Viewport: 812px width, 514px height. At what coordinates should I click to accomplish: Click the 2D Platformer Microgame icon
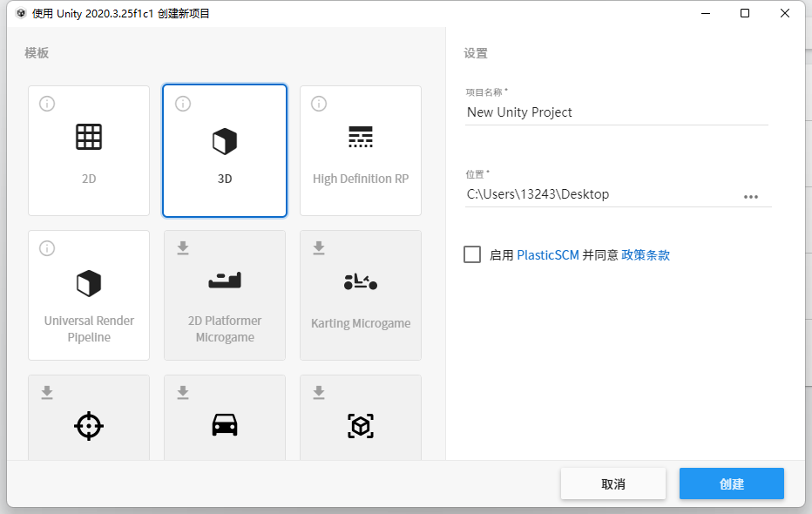click(225, 280)
